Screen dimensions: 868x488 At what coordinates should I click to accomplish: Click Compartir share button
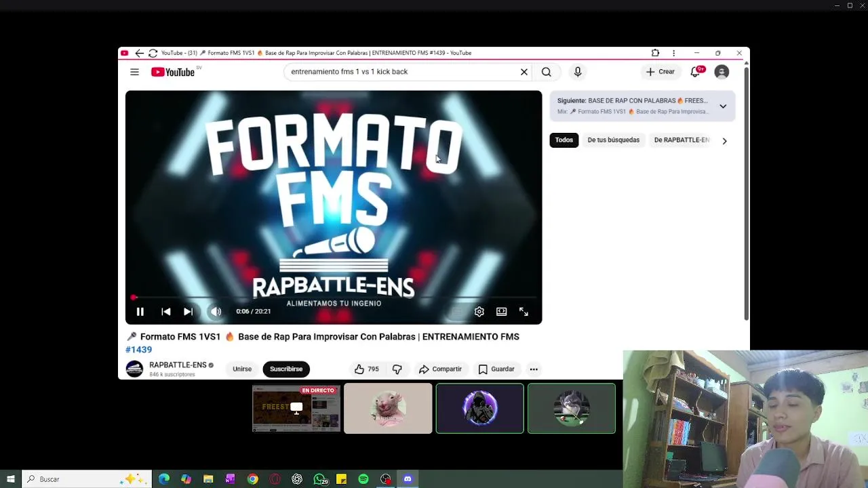(x=440, y=369)
